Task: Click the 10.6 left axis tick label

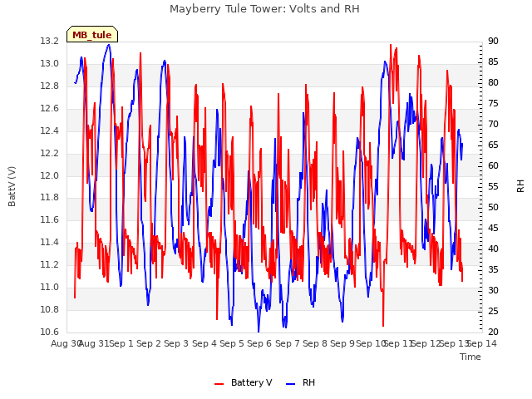Action: pos(49,332)
